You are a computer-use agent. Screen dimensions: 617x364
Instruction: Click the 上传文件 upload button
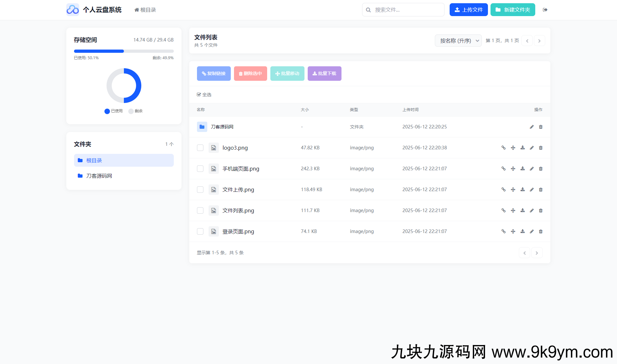click(x=469, y=10)
